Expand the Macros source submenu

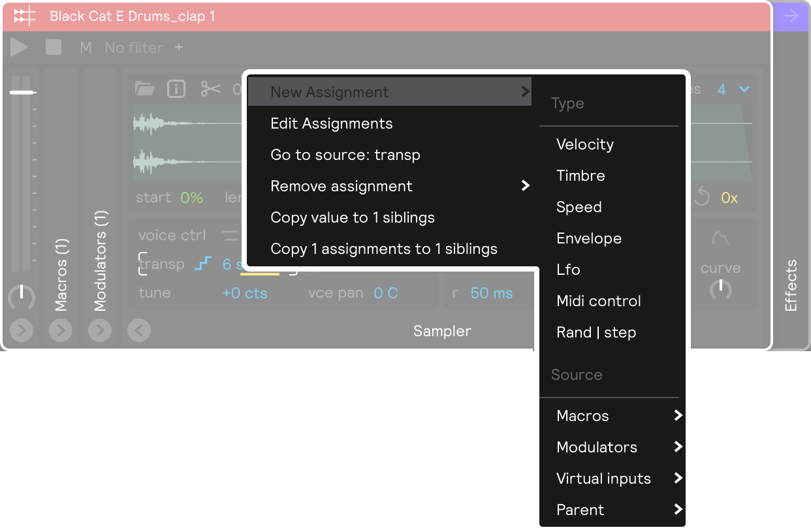[612, 416]
